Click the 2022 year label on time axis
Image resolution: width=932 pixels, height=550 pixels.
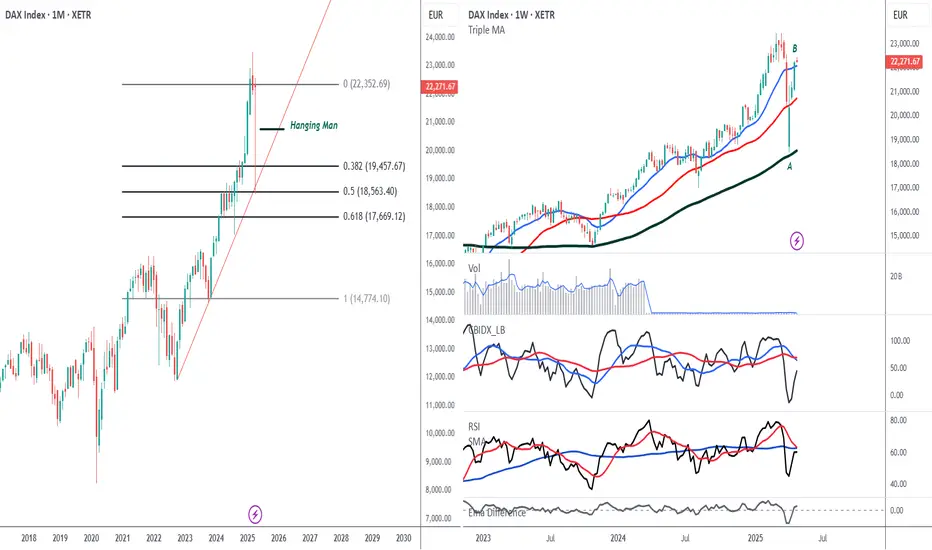click(153, 538)
